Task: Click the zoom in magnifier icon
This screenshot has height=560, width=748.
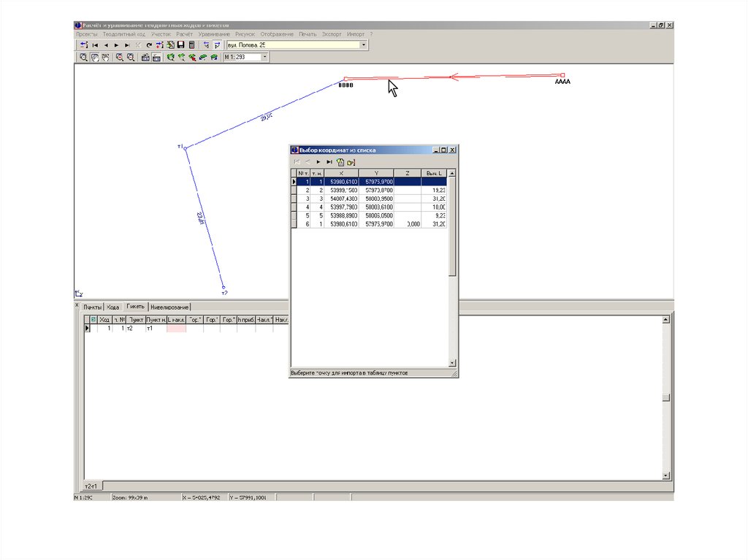Action: pyautogui.click(x=119, y=57)
